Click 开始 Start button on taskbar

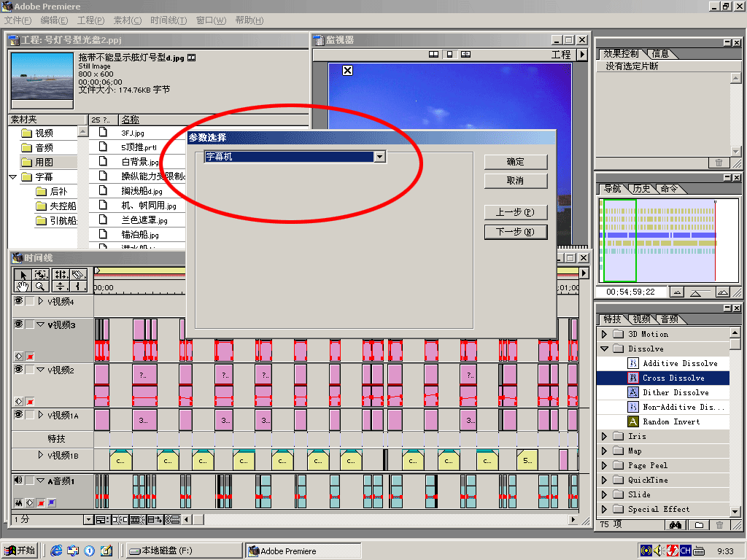tap(20, 551)
